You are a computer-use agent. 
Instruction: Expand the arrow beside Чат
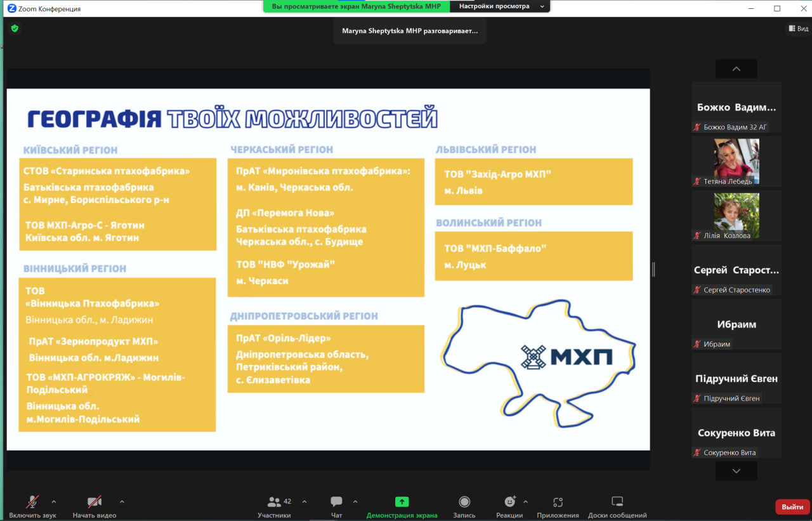pyautogui.click(x=355, y=501)
